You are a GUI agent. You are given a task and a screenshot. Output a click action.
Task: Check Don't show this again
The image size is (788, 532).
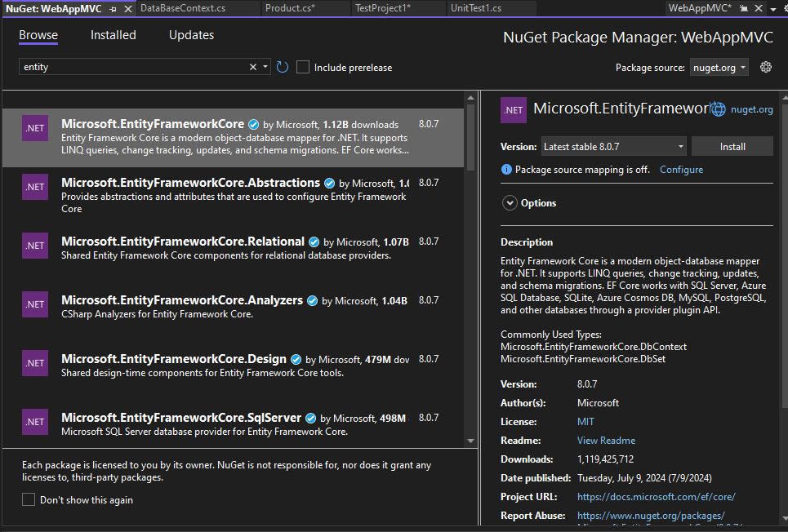[x=29, y=499]
